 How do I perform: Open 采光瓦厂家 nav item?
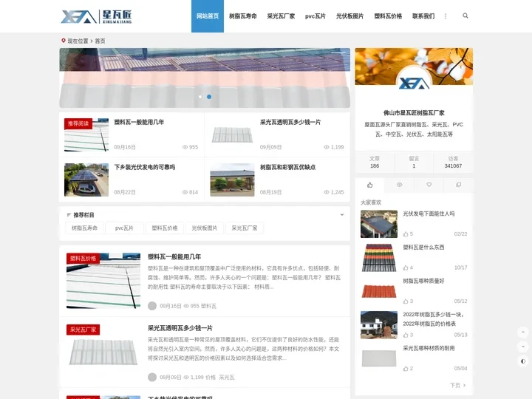281,16
